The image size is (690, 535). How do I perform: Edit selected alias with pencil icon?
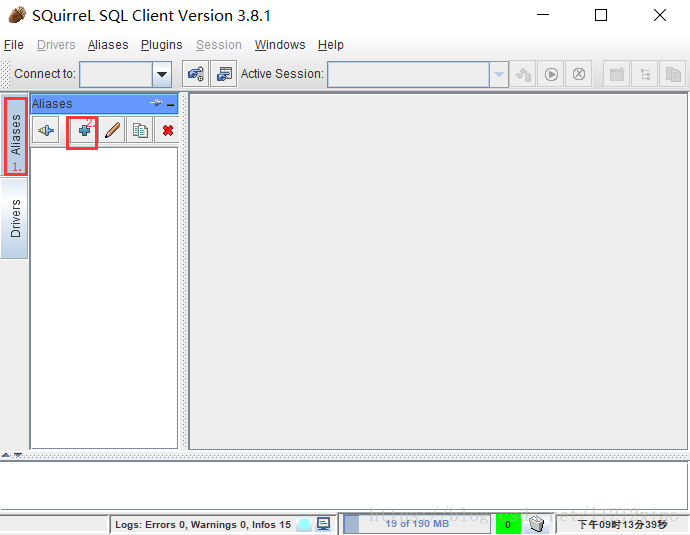click(x=112, y=130)
